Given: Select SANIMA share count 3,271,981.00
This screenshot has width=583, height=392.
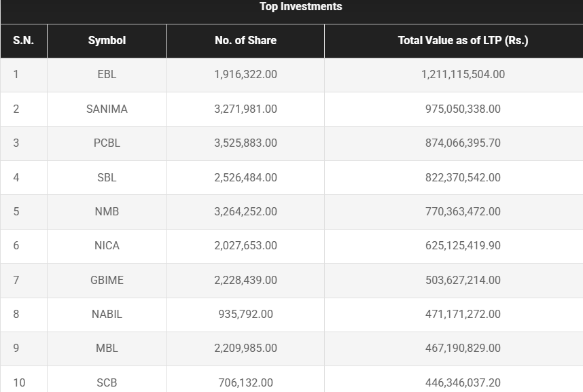Looking at the screenshot, I should (x=245, y=109).
